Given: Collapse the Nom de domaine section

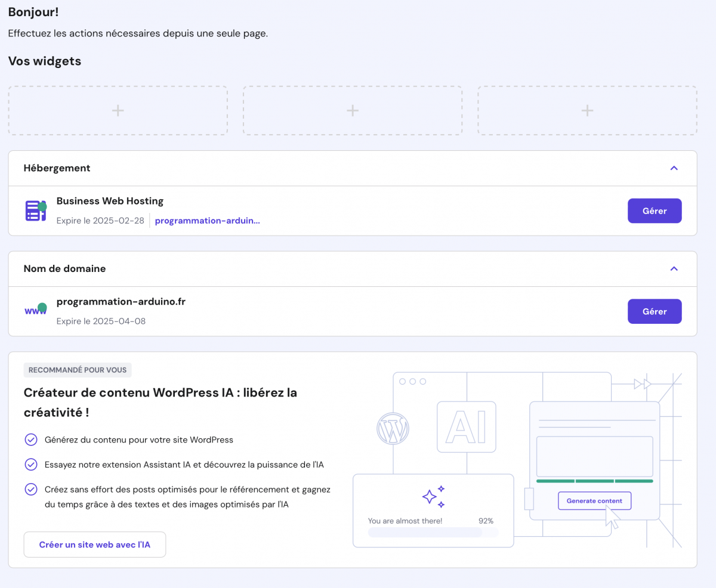Looking at the screenshot, I should pyautogui.click(x=674, y=269).
